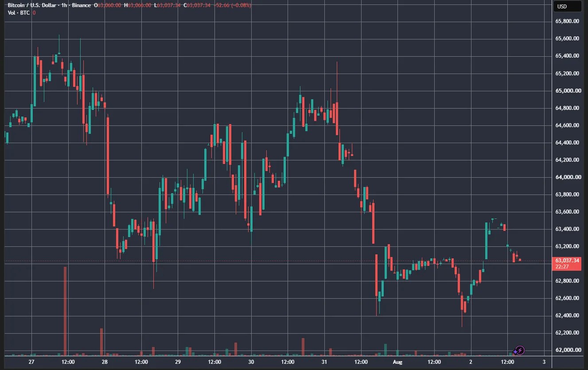Click the 64,200.00 price axis label
Screen dimensions: 588x370
[x=568, y=160]
